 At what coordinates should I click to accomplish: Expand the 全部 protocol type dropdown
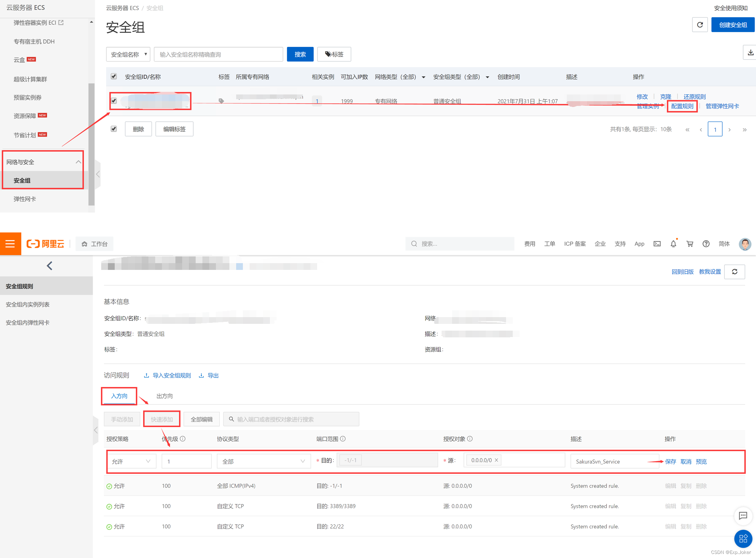click(263, 462)
